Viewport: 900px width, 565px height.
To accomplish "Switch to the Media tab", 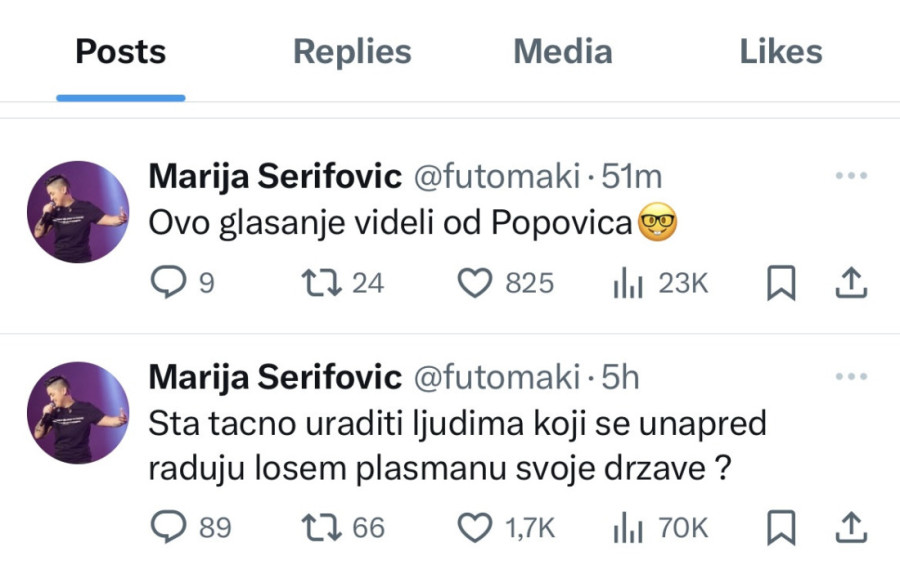I will point(562,52).
